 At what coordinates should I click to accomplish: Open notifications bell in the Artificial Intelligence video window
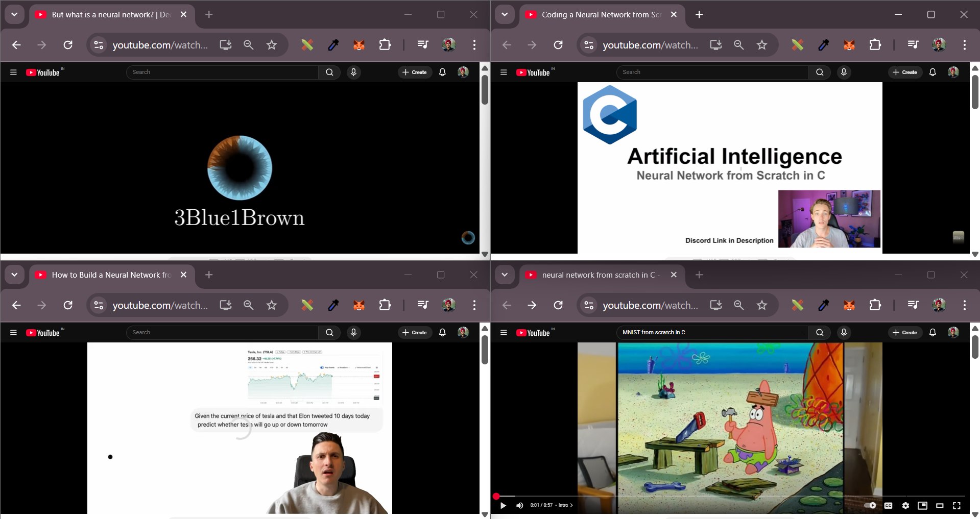933,72
